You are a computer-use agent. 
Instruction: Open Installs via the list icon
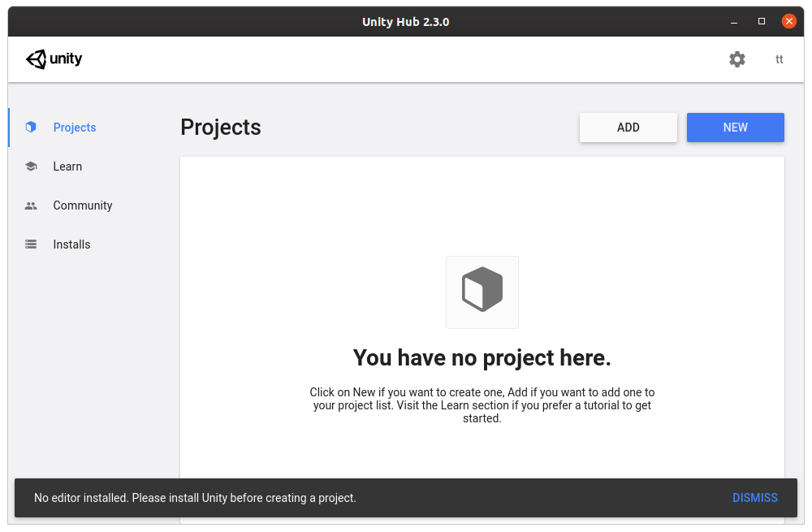click(31, 244)
